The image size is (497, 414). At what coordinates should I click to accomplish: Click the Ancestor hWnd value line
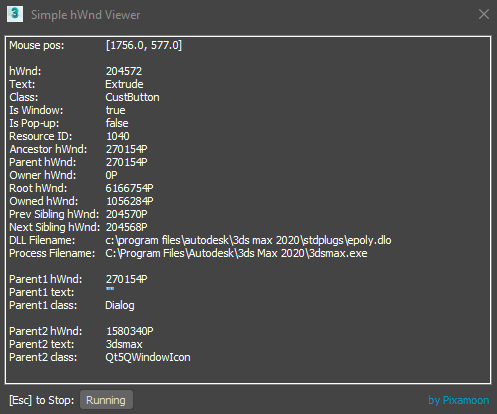126,149
